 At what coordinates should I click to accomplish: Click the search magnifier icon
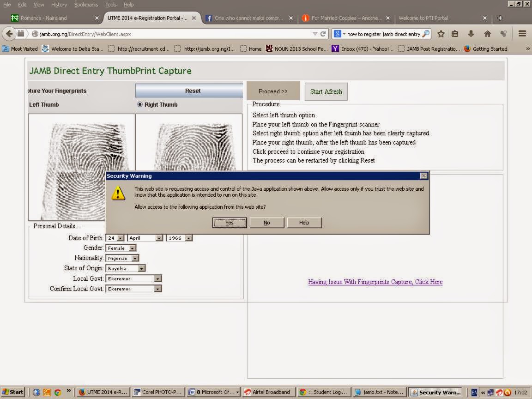(x=426, y=34)
